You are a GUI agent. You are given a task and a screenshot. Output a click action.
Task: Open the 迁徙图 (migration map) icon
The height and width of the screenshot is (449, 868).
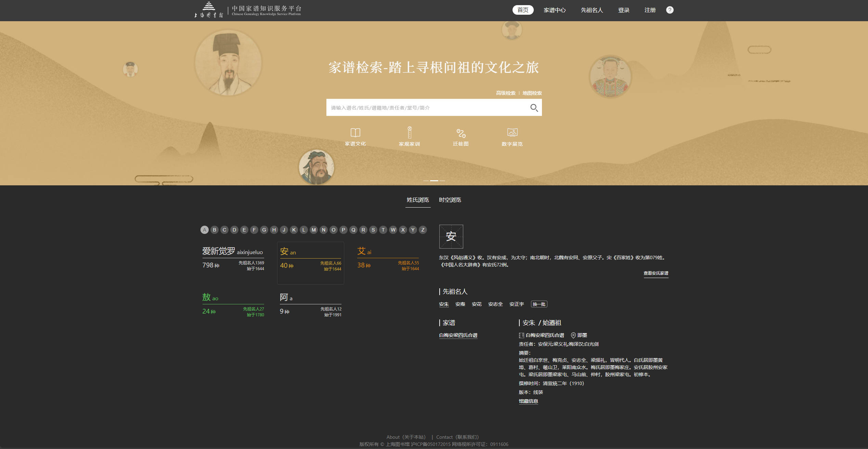click(460, 136)
